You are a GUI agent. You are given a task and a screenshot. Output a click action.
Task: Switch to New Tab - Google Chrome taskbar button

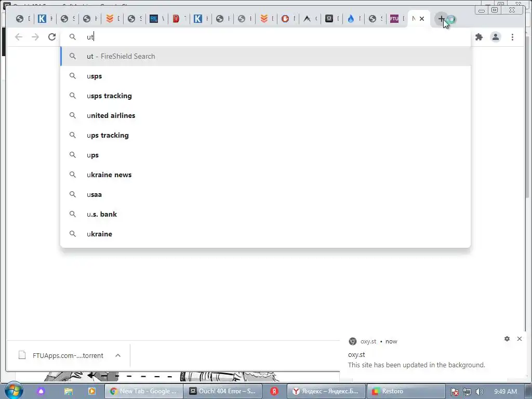pyautogui.click(x=144, y=391)
